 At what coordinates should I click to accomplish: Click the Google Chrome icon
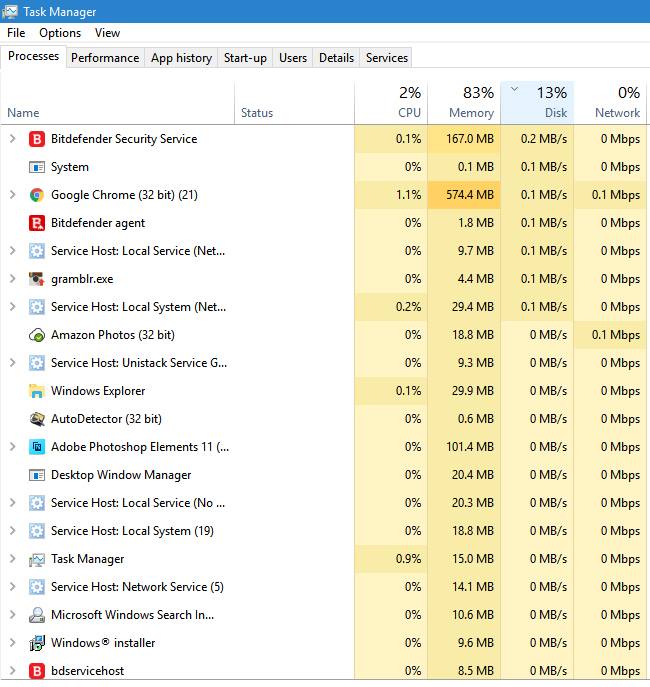(37, 195)
